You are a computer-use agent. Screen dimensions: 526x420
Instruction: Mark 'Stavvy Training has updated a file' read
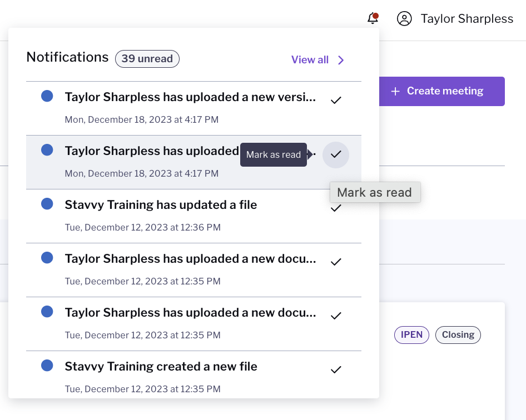pyautogui.click(x=336, y=208)
